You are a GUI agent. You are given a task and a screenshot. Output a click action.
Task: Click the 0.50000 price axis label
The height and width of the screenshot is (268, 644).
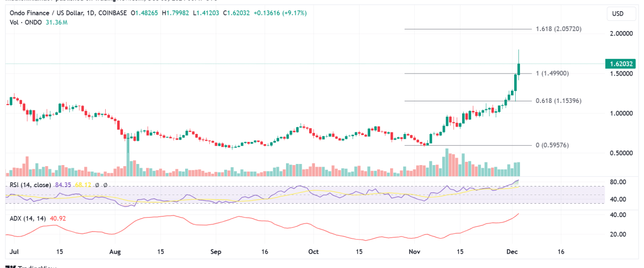pyautogui.click(x=619, y=153)
